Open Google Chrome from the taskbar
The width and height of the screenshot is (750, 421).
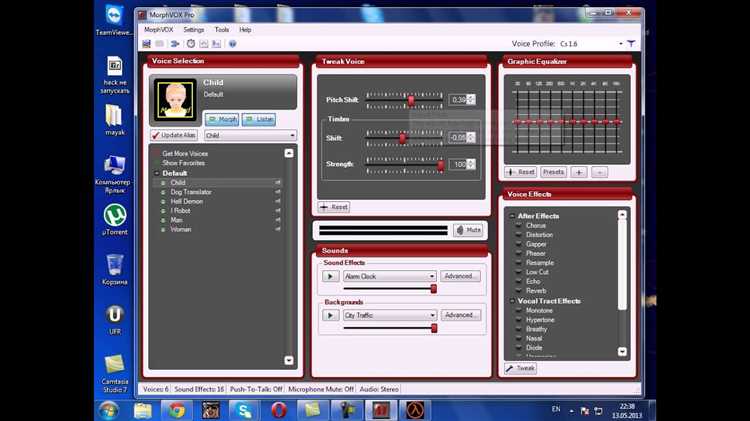pyautogui.click(x=176, y=410)
